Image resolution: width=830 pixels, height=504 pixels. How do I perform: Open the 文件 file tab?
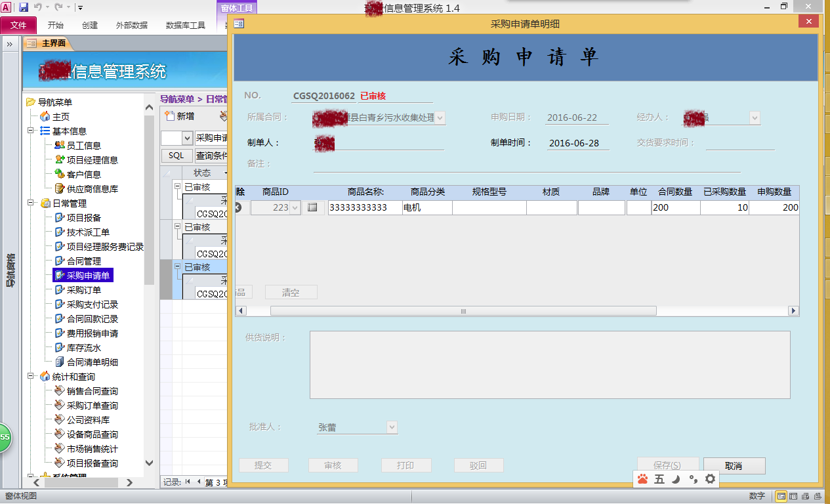[18, 26]
